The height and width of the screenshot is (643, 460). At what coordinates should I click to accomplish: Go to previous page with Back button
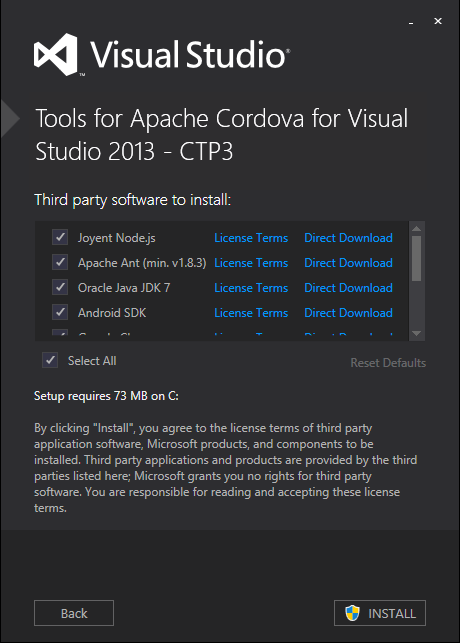point(74,613)
